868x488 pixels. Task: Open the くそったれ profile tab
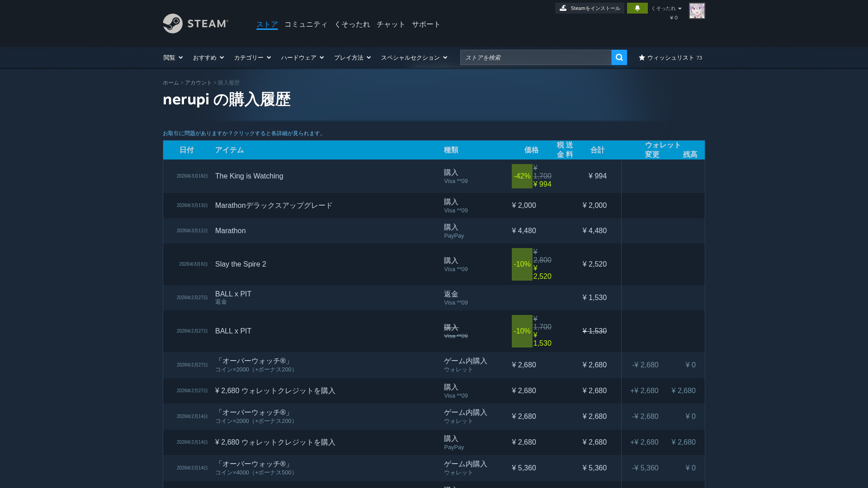352,24
